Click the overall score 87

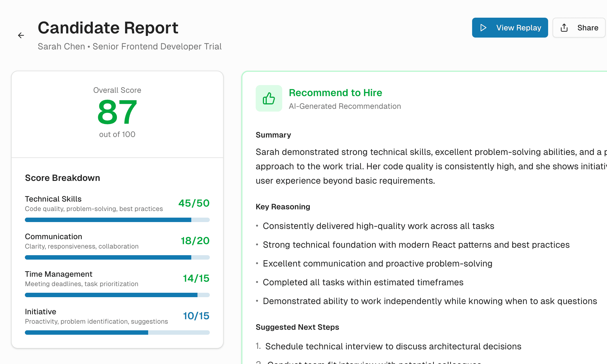click(117, 112)
